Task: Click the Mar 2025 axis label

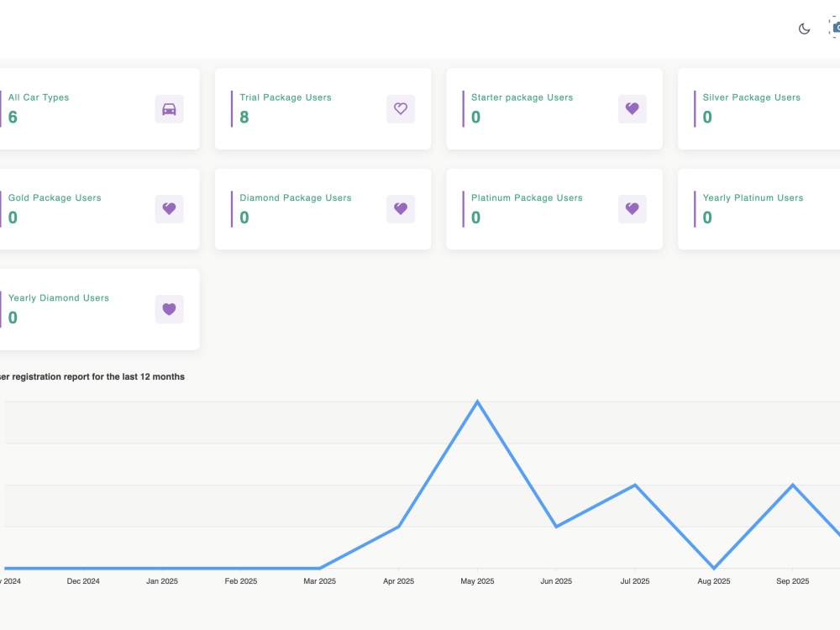Action: [320, 581]
